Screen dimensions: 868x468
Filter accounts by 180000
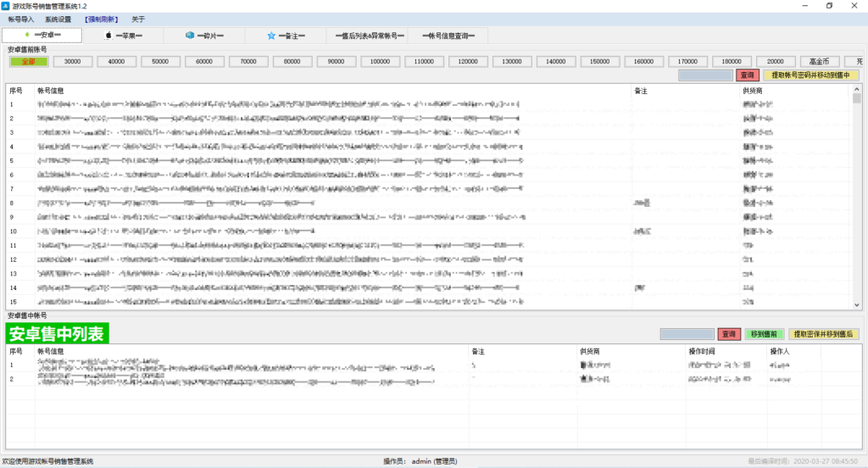[x=732, y=62]
